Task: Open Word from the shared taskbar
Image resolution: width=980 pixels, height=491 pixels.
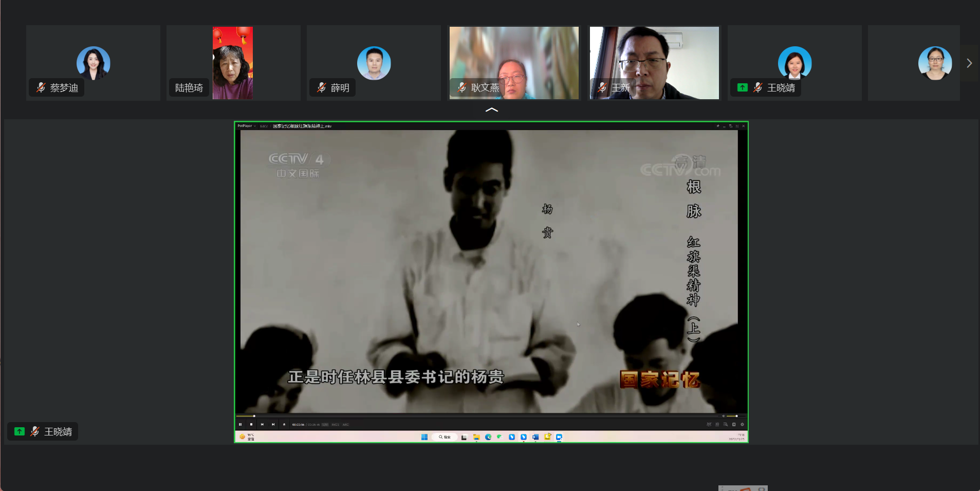Action: point(535,437)
